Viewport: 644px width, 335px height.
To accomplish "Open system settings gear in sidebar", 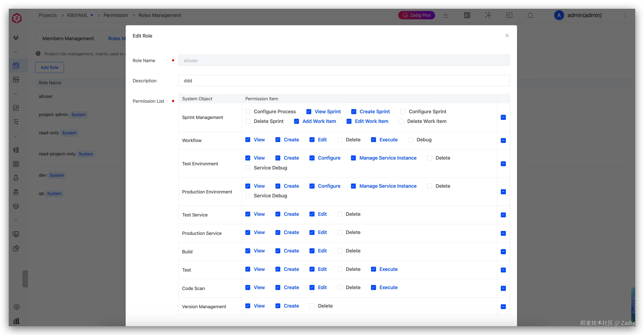I will 16,307.
